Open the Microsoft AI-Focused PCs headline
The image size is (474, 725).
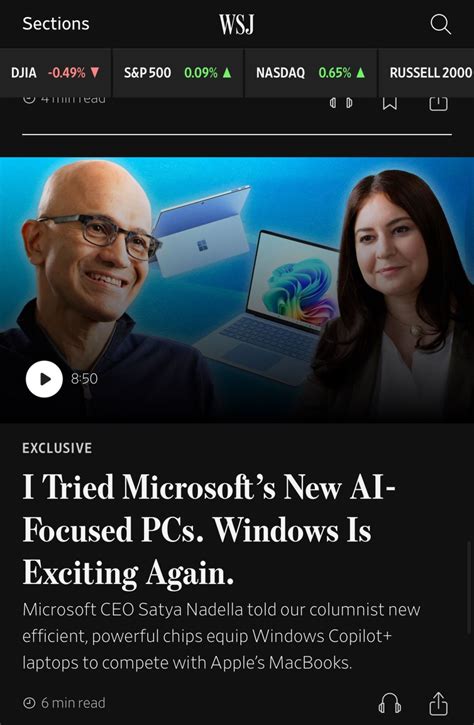[x=208, y=530]
